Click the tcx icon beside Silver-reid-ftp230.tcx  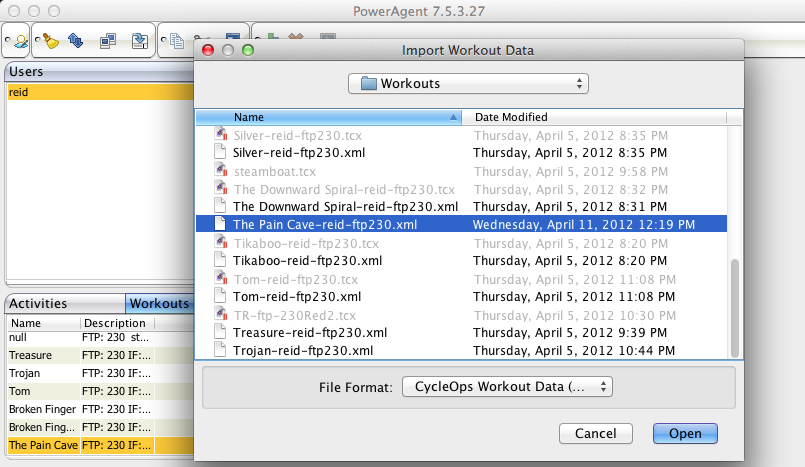[x=221, y=134]
